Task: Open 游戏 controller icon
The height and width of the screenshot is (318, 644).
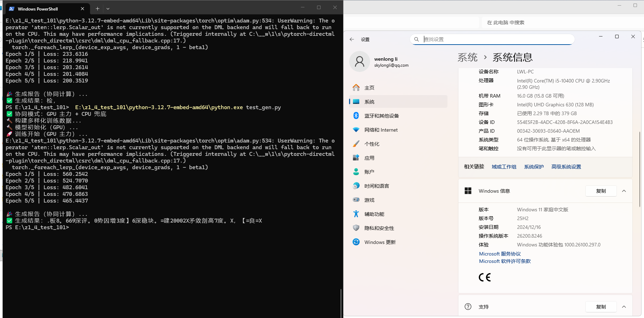Action: click(x=356, y=200)
